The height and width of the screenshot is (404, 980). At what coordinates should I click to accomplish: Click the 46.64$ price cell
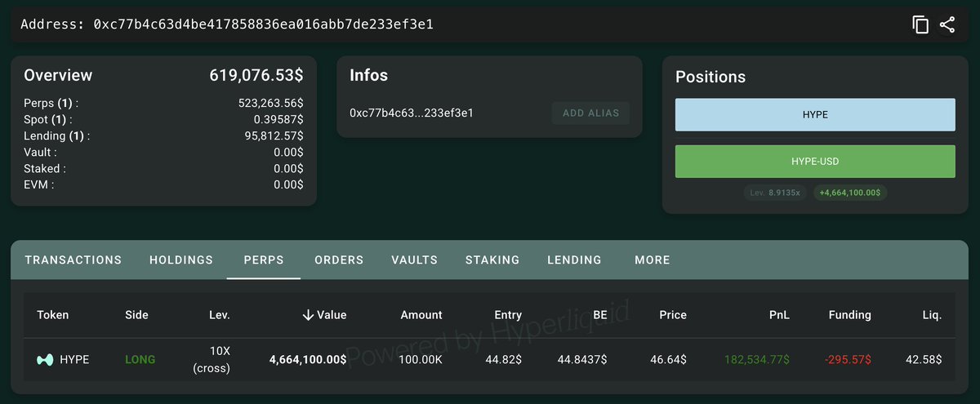tap(668, 360)
